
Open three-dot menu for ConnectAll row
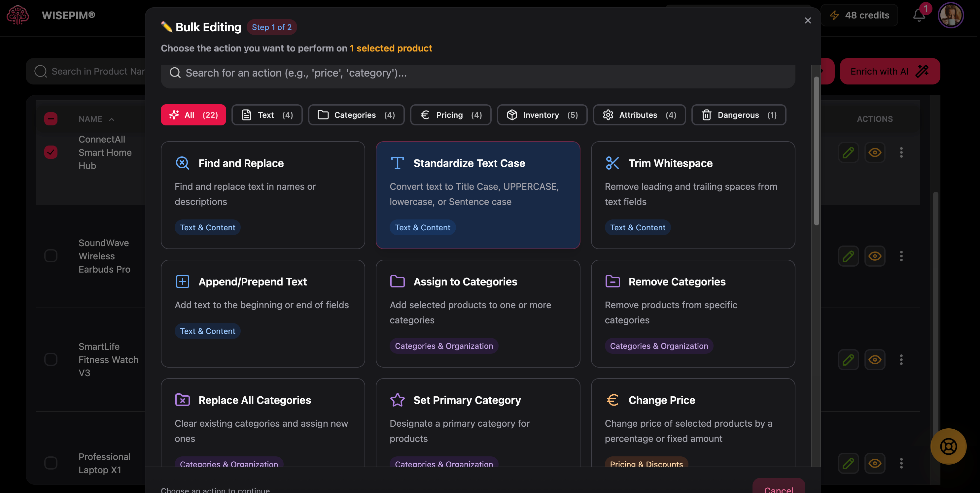pyautogui.click(x=901, y=152)
